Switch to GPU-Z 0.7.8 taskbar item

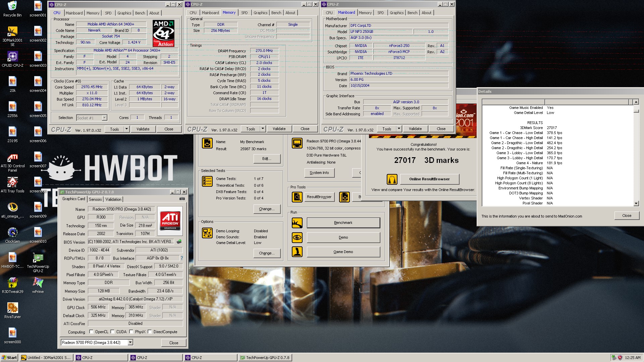pos(265,358)
